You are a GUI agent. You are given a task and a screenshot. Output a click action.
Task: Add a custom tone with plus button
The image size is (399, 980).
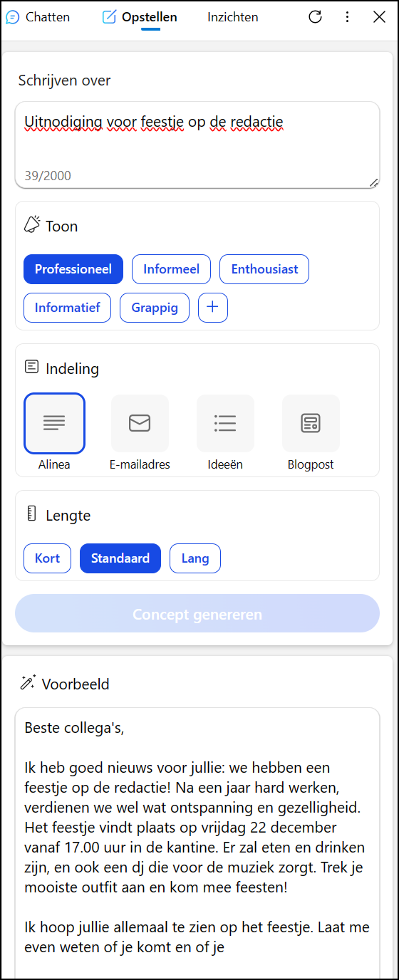(x=213, y=308)
